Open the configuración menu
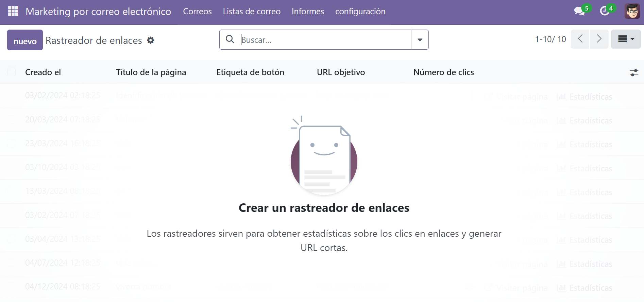 360,12
